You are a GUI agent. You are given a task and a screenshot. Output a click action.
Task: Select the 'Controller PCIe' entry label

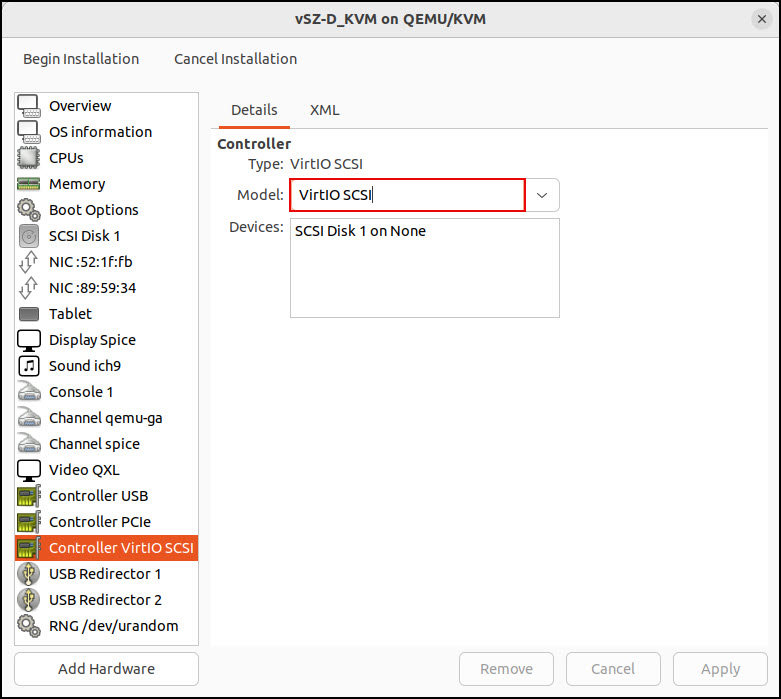(x=100, y=522)
